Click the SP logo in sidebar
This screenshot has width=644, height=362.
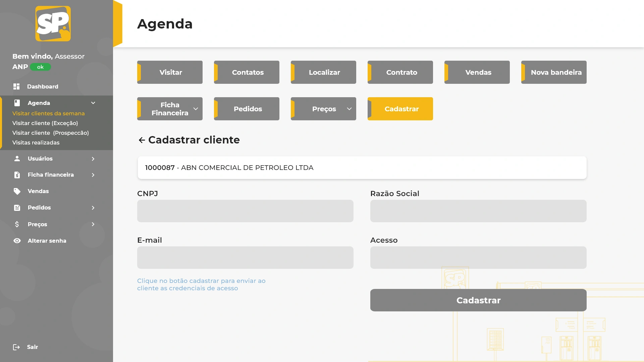point(53,23)
